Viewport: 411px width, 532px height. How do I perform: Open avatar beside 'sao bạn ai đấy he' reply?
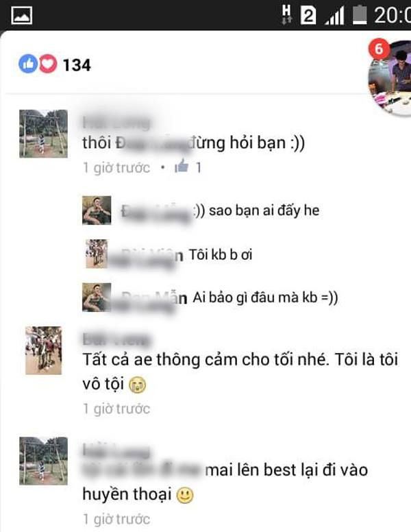[x=97, y=210]
